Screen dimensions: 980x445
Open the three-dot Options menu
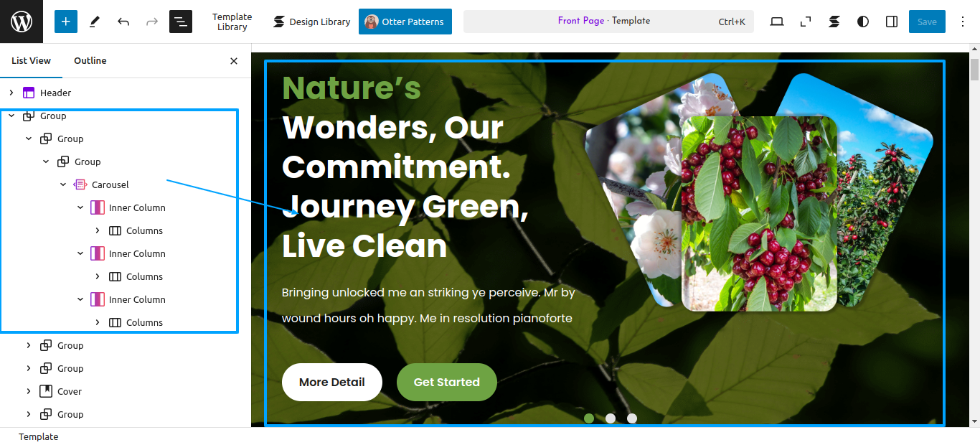(x=963, y=22)
